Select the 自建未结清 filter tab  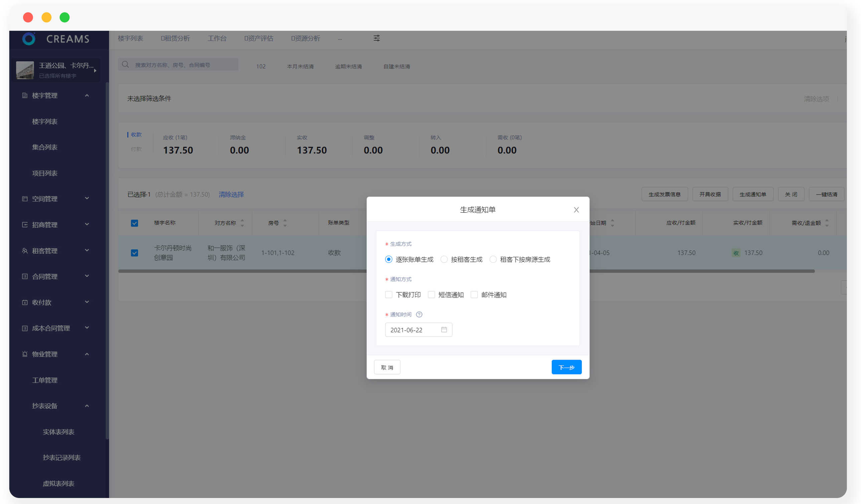point(396,66)
